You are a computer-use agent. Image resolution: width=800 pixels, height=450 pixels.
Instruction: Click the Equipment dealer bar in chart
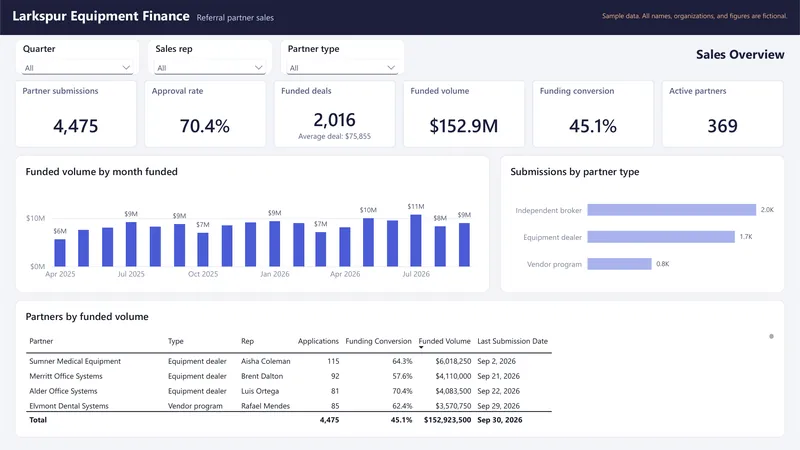coord(661,237)
